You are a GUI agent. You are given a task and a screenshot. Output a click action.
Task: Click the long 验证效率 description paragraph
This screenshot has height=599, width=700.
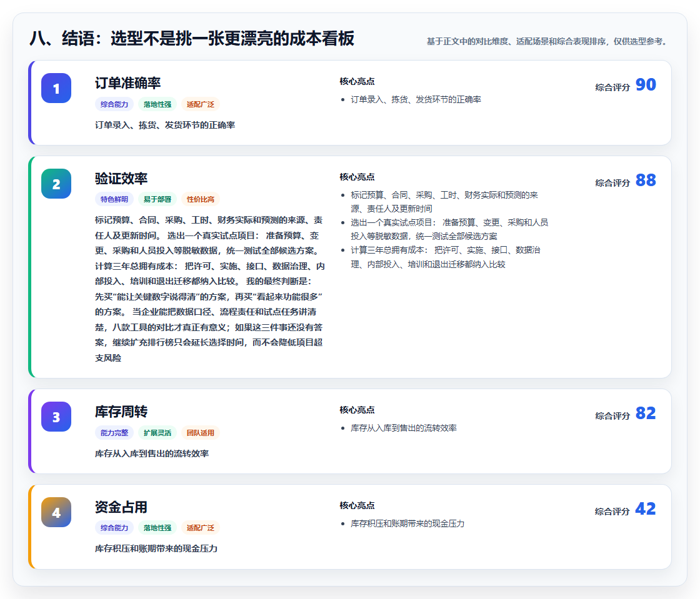click(210, 289)
